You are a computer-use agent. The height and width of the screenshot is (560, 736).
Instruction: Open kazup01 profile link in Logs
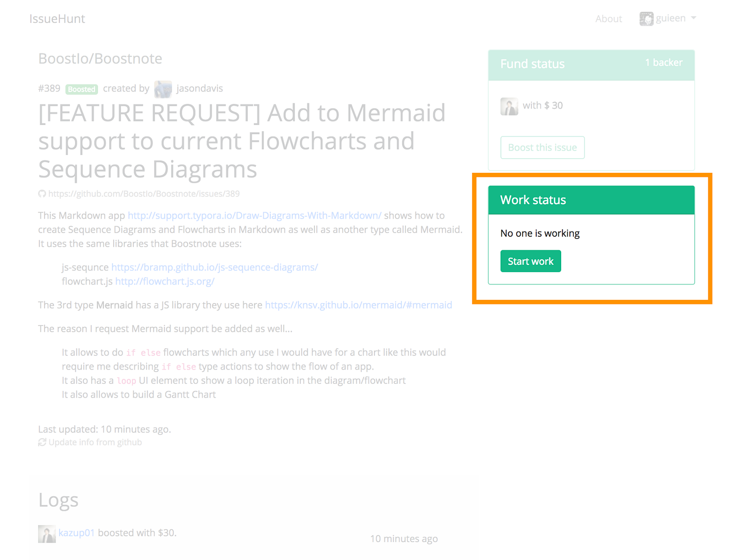click(x=76, y=533)
